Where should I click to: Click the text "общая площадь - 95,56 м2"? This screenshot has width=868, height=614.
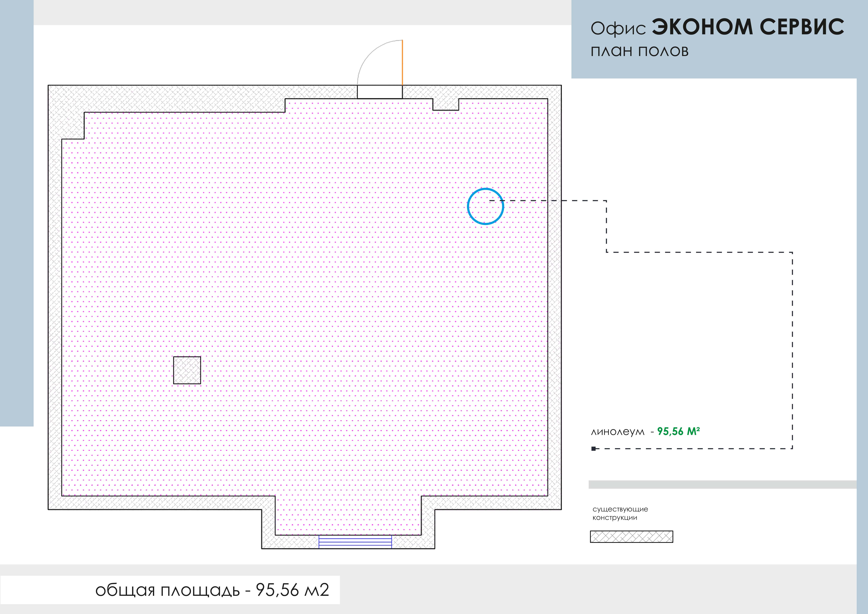pyautogui.click(x=212, y=590)
